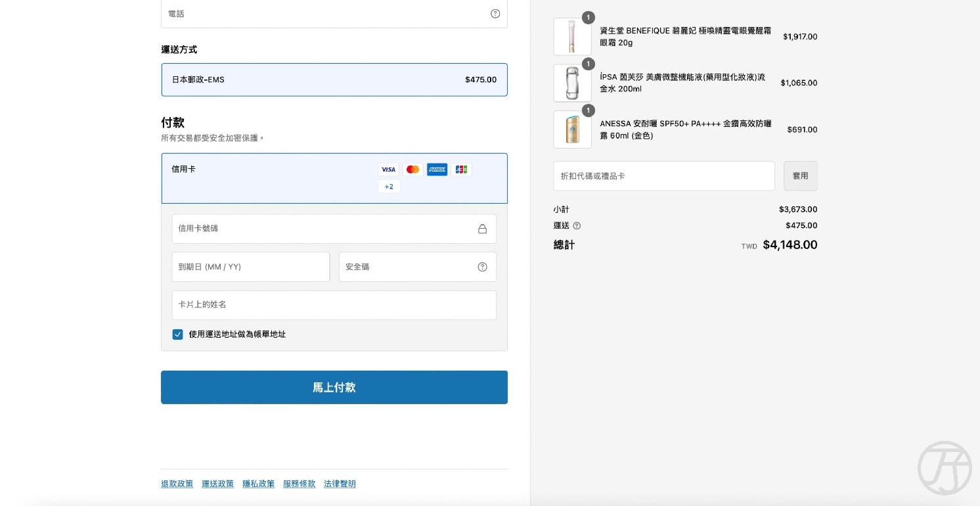Click the subtotal amount $3,673.00
This screenshot has width=980, height=506.
[798, 210]
